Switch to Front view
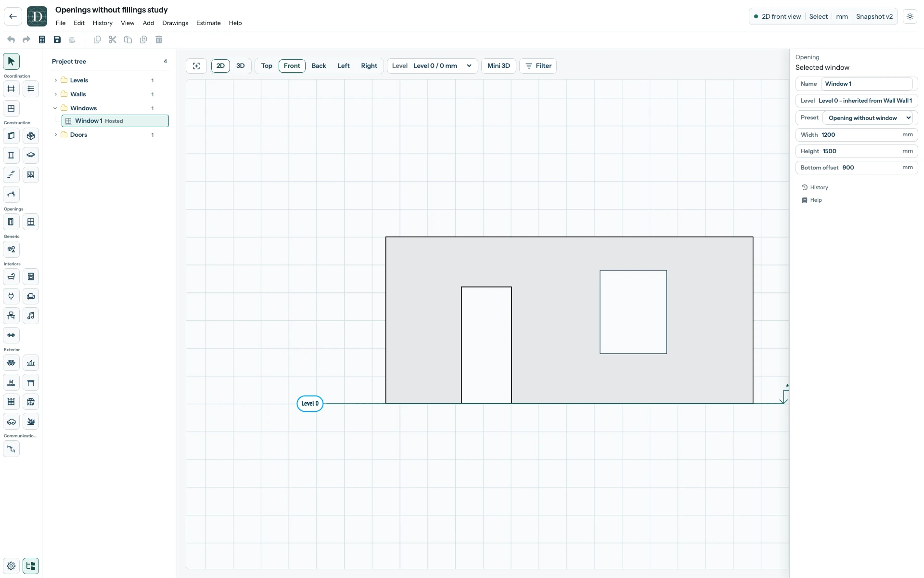 pos(292,66)
